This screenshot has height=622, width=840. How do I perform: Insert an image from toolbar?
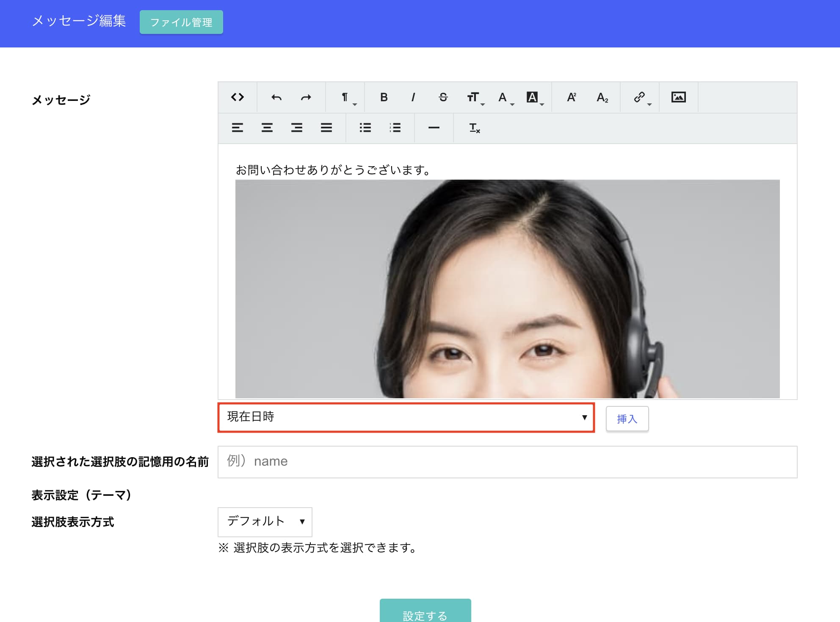pyautogui.click(x=679, y=97)
